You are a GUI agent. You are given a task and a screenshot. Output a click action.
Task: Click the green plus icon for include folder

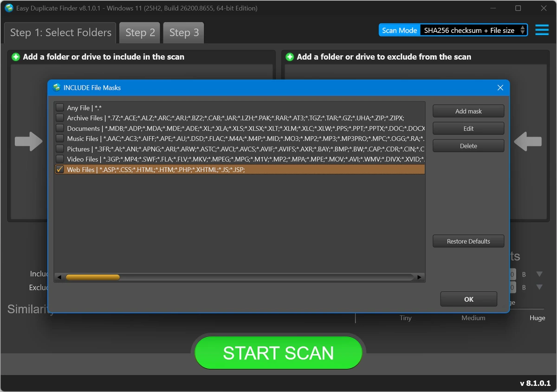16,57
